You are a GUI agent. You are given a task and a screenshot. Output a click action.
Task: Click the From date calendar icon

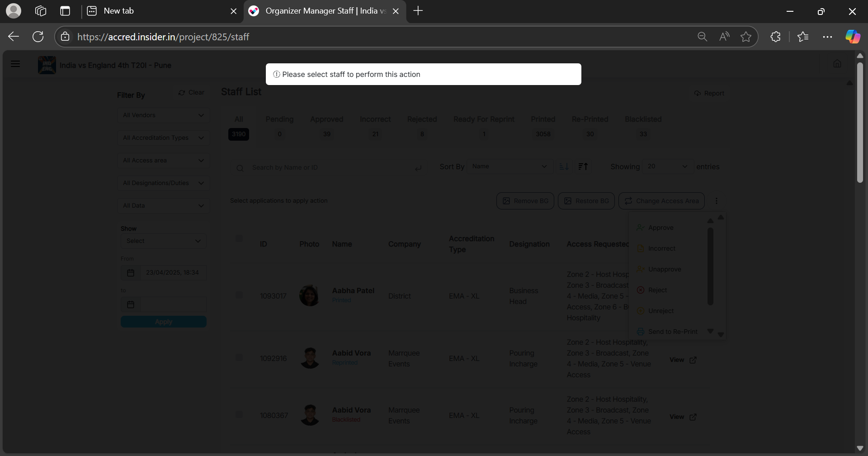point(131,273)
